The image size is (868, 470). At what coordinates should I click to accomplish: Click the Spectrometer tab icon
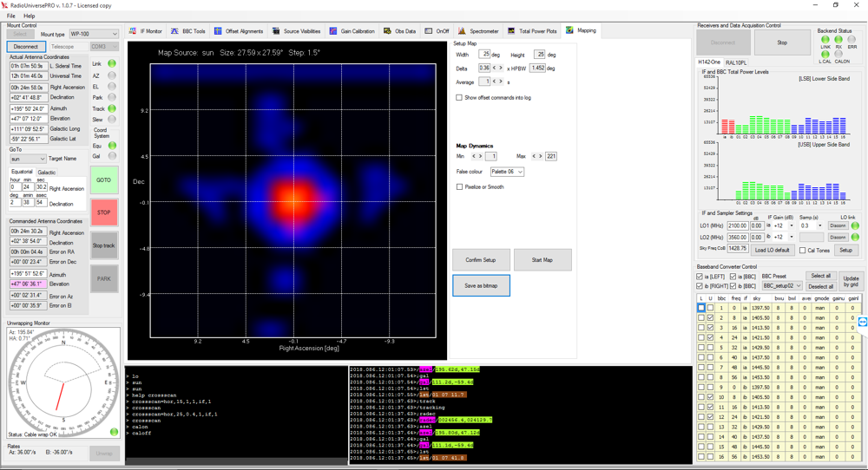(x=462, y=31)
